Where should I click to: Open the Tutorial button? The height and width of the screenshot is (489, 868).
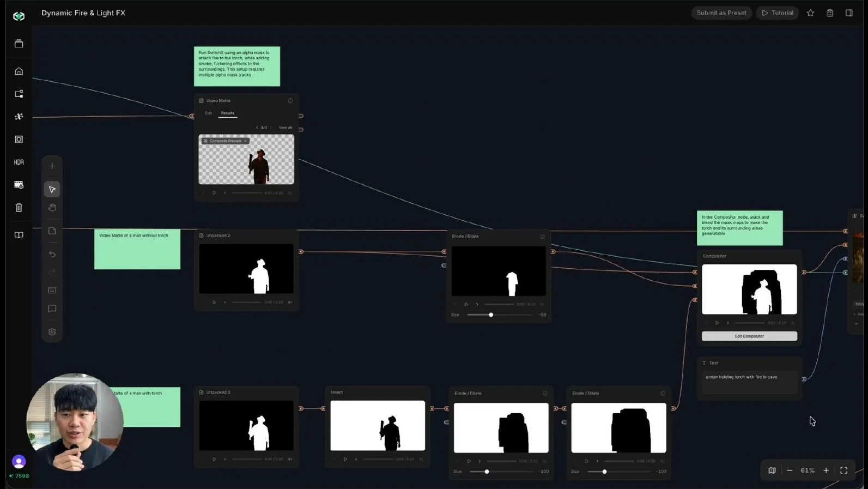(778, 13)
